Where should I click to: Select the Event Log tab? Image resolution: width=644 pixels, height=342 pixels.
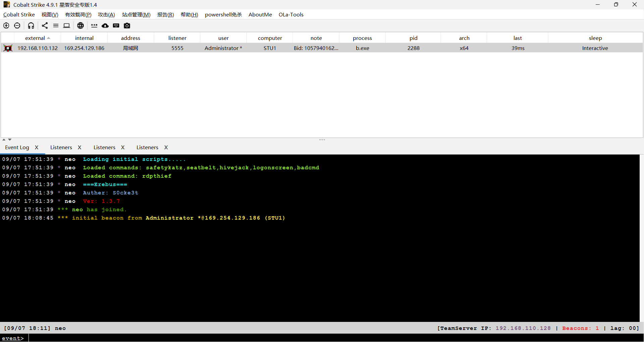[17, 148]
